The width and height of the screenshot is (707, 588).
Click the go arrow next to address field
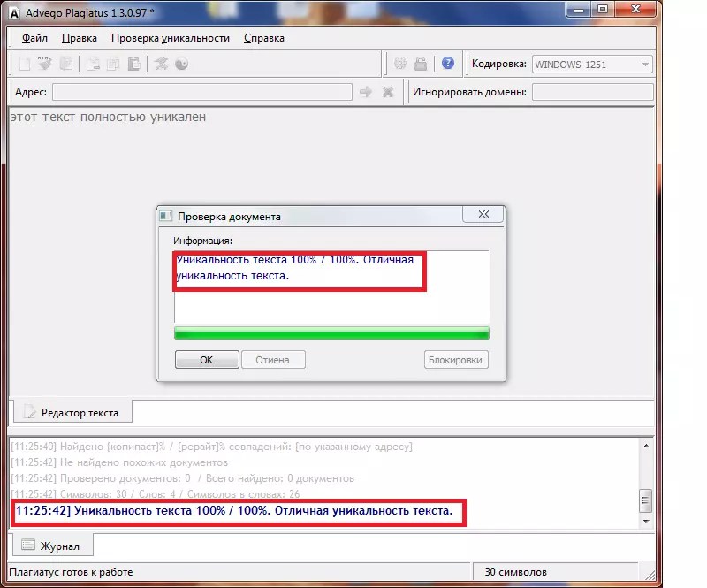click(x=366, y=92)
